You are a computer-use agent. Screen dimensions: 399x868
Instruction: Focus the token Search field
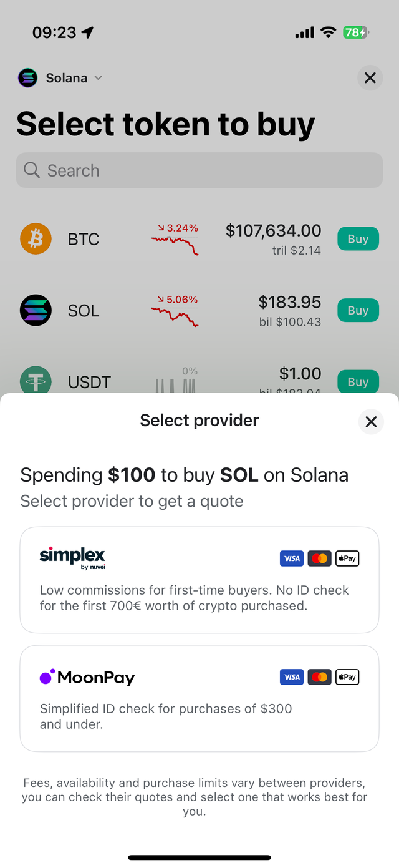click(x=199, y=170)
